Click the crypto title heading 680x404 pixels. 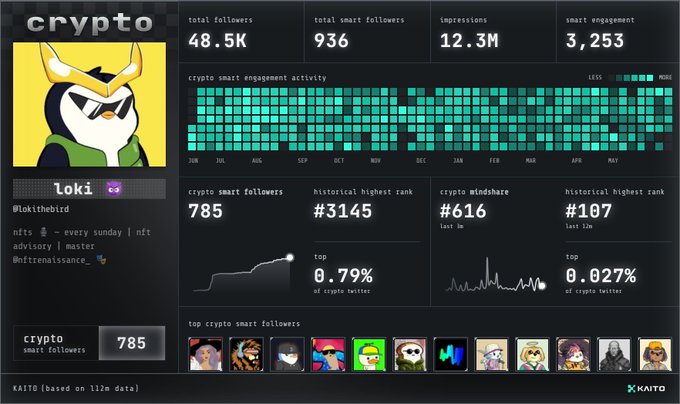pyautogui.click(x=89, y=23)
